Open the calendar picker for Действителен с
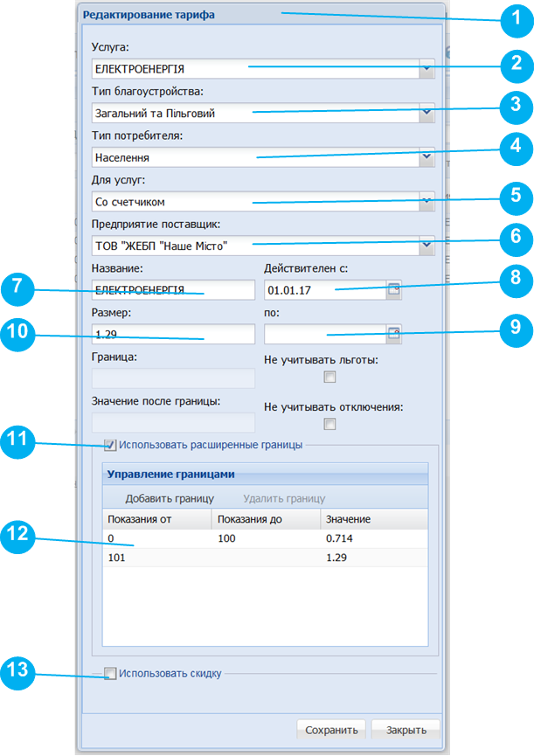The height and width of the screenshot is (756, 534). (394, 290)
